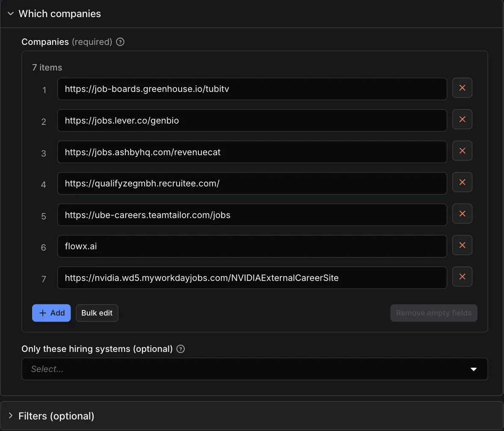Image resolution: width=504 pixels, height=431 pixels.
Task: Remove the ube-careers teamtailor entry
Action: tap(462, 213)
